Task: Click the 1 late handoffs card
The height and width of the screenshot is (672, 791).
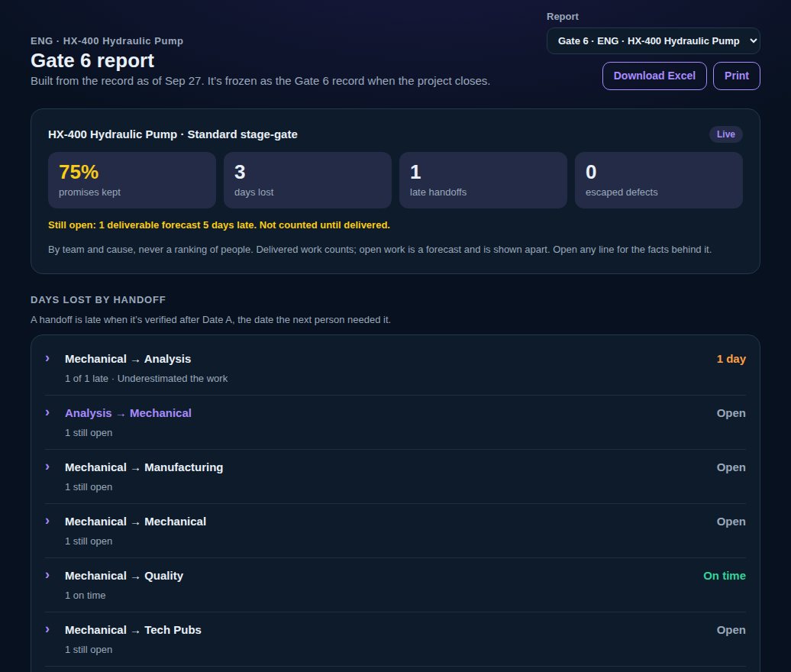Action: coord(483,180)
